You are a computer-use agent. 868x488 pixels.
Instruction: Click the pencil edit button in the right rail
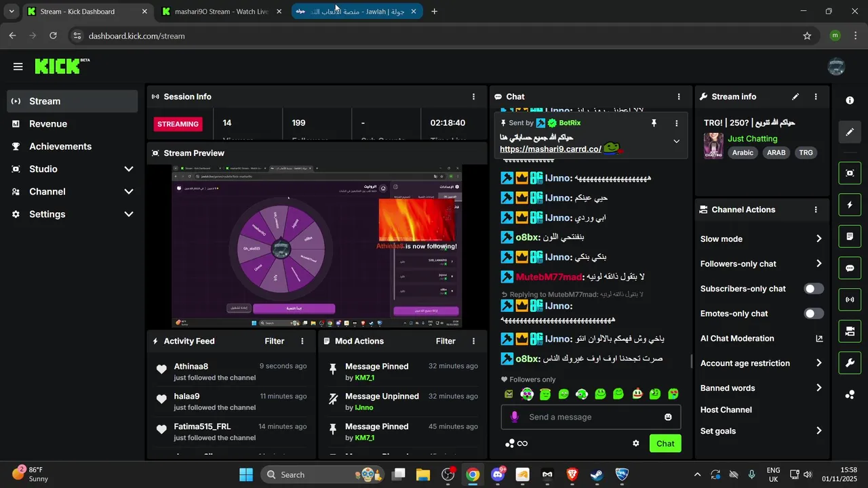click(x=850, y=131)
